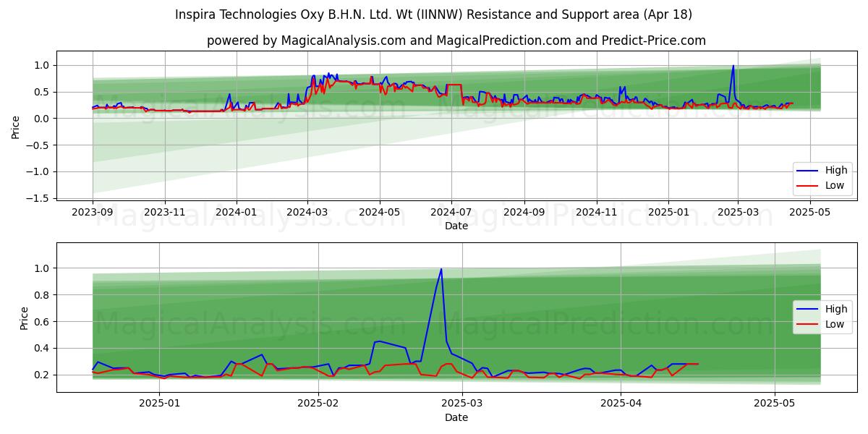Click the -0.5 y-axis tick on top chart

tap(39, 145)
